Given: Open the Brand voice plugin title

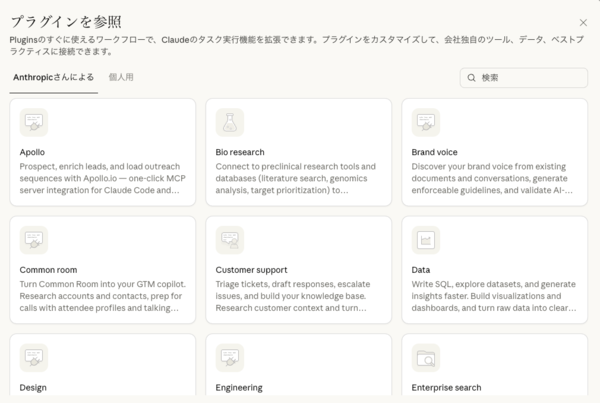Looking at the screenshot, I should point(437,152).
